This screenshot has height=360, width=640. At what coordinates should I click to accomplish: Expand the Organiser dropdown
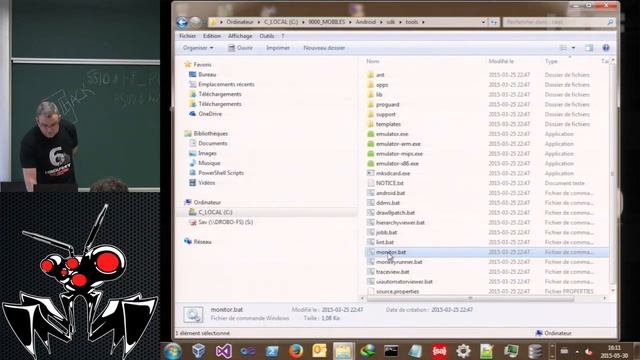pyautogui.click(x=198, y=48)
